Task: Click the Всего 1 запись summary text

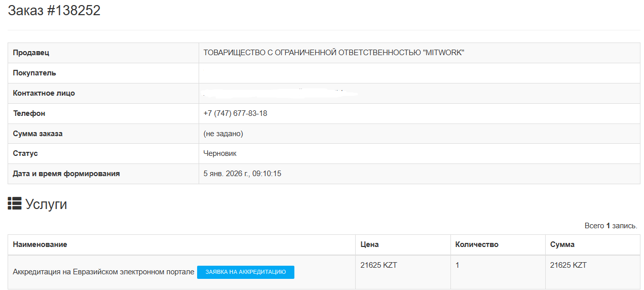Action: (x=611, y=226)
